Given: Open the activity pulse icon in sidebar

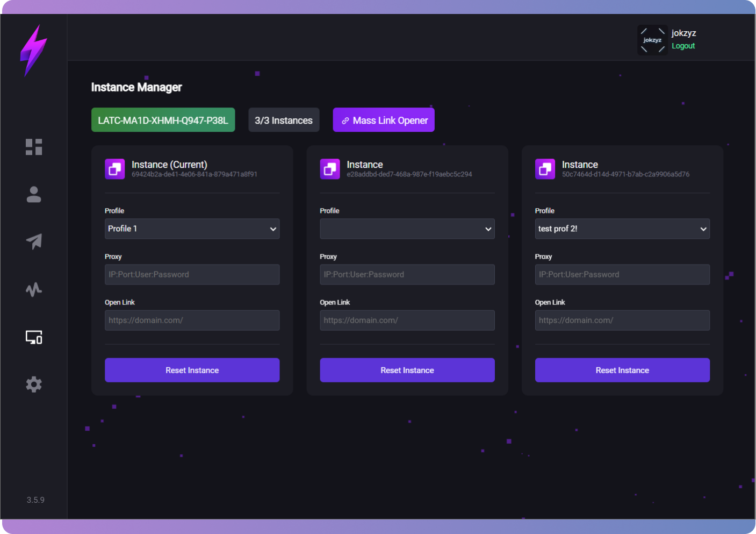Looking at the screenshot, I should [34, 289].
